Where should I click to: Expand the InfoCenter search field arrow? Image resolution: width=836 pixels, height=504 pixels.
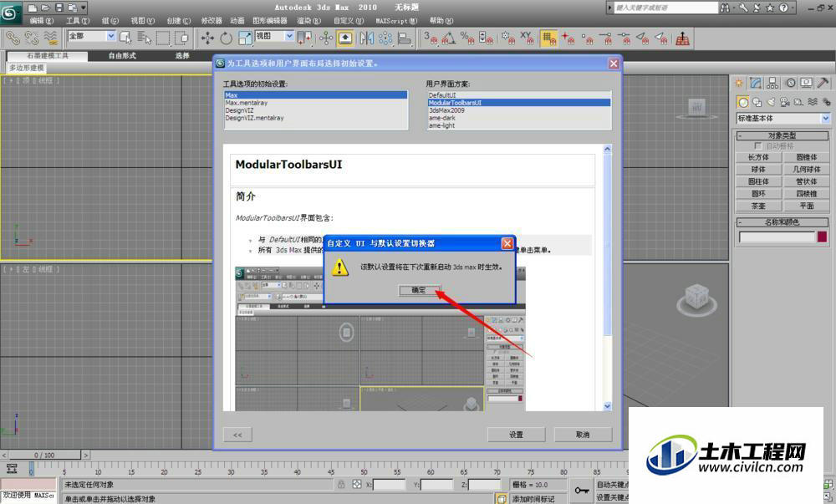pos(609,8)
